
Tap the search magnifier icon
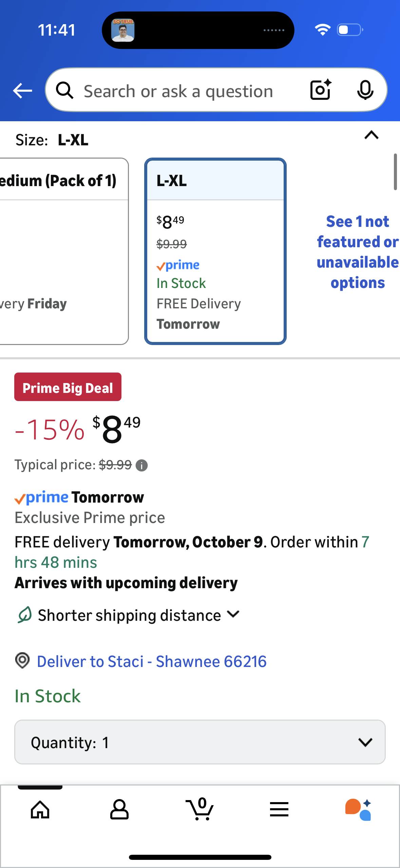(64, 91)
